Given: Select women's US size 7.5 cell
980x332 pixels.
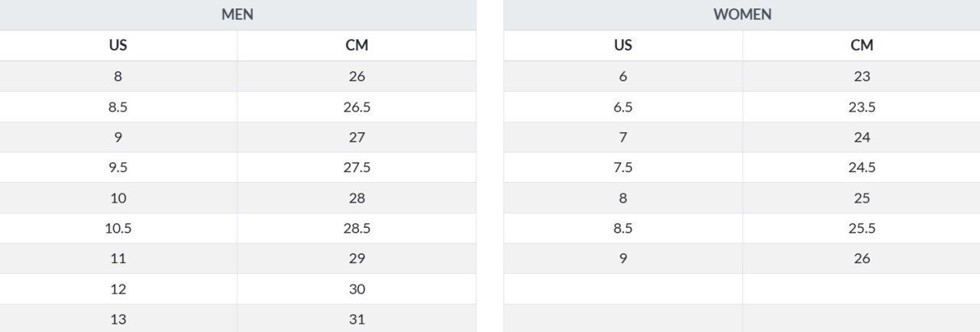Looking at the screenshot, I should coord(622,168).
